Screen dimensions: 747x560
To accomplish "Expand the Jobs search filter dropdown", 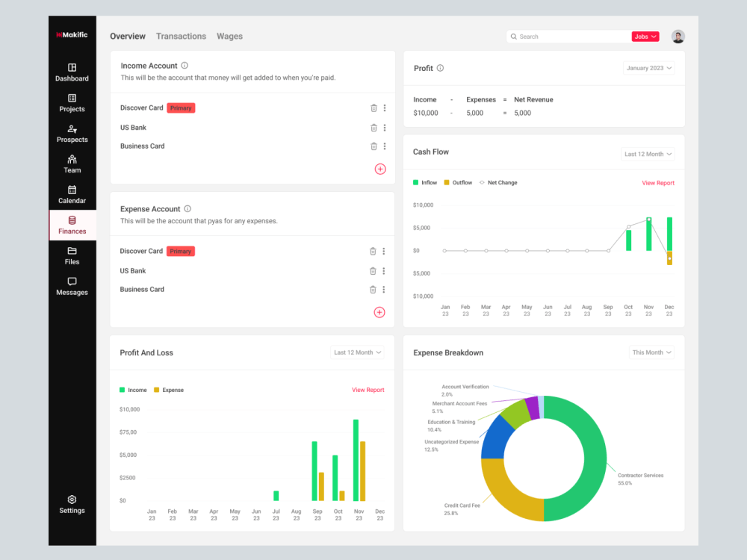I will (x=645, y=37).
